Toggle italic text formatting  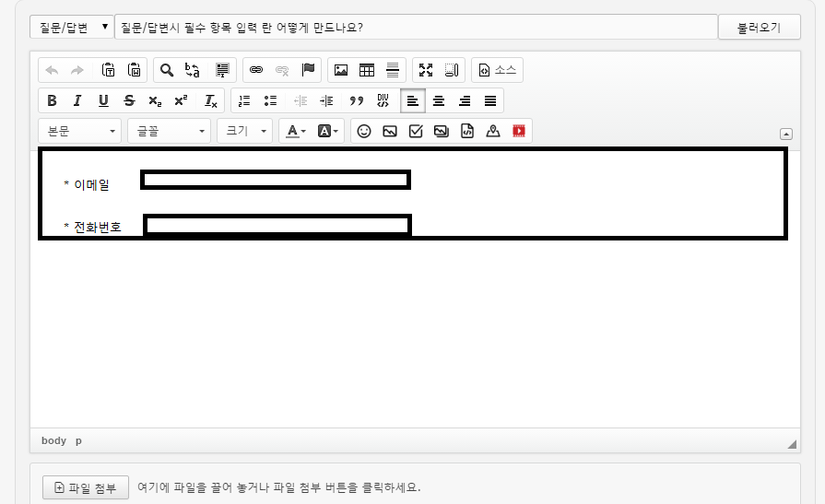(x=77, y=100)
